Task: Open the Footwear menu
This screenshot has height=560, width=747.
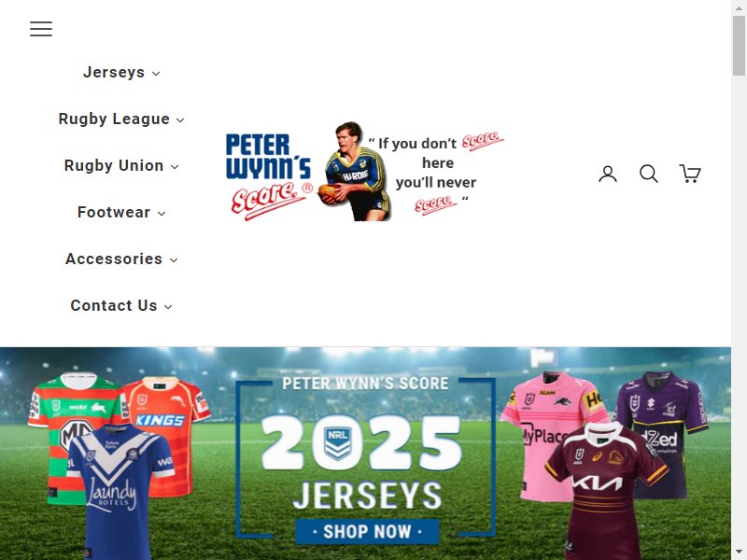Action: [121, 213]
